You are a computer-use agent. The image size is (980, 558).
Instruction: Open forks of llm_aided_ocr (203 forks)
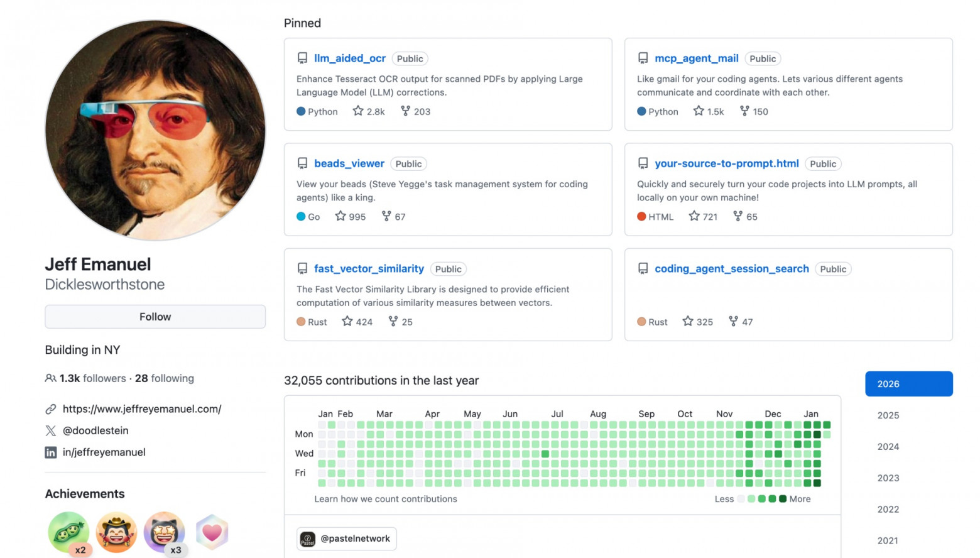[x=415, y=111]
